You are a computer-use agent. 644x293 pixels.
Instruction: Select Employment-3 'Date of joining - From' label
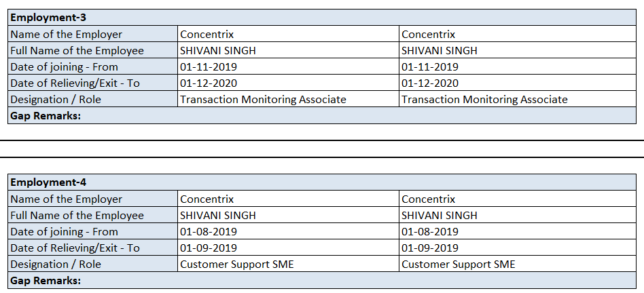tap(64, 66)
